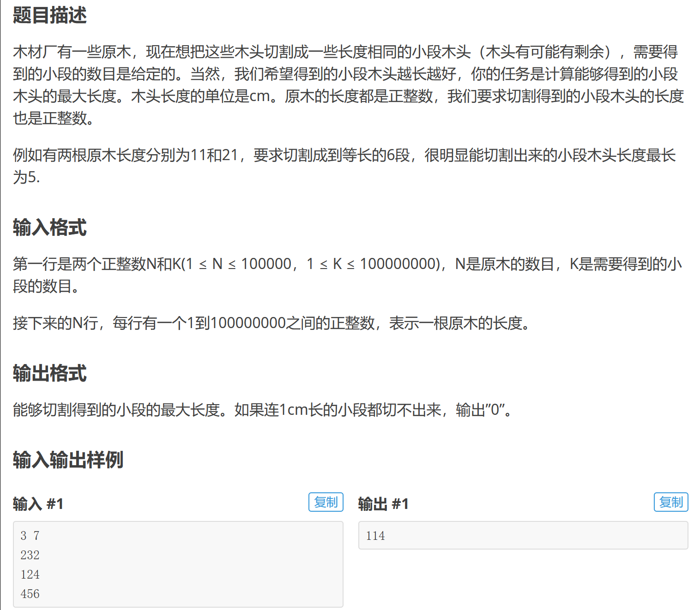Screen dimensions: 700x610
Task: Click the paragraph starting with 例如有两根原木
Action: point(344,166)
